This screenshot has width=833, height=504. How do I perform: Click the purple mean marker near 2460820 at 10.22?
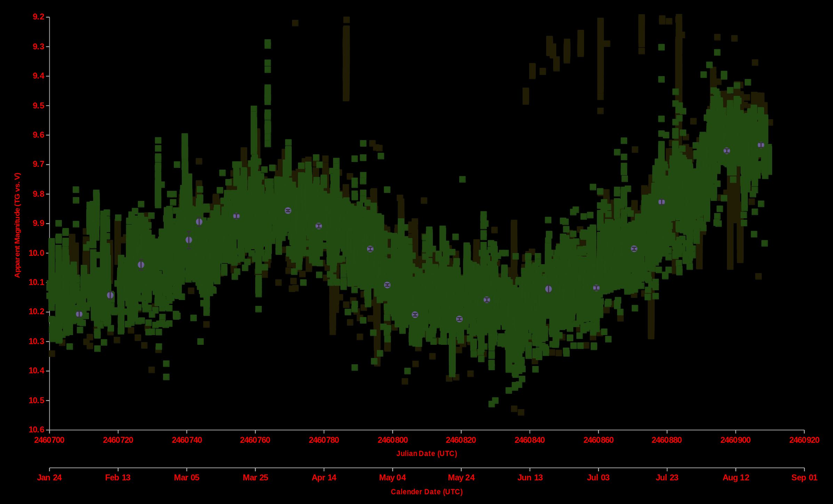459,319
